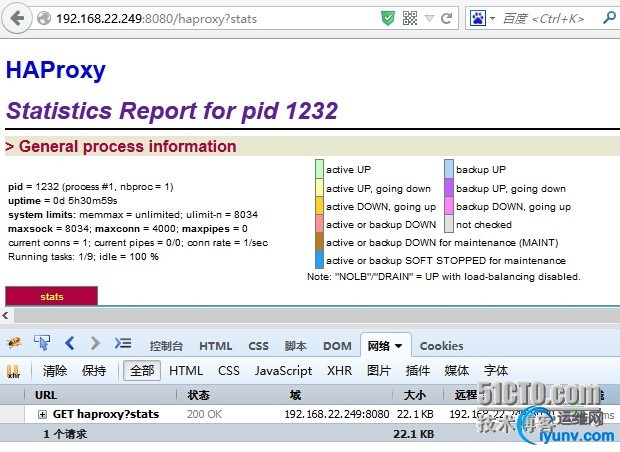
Task: Click the browser back arrow button
Action: (17, 18)
